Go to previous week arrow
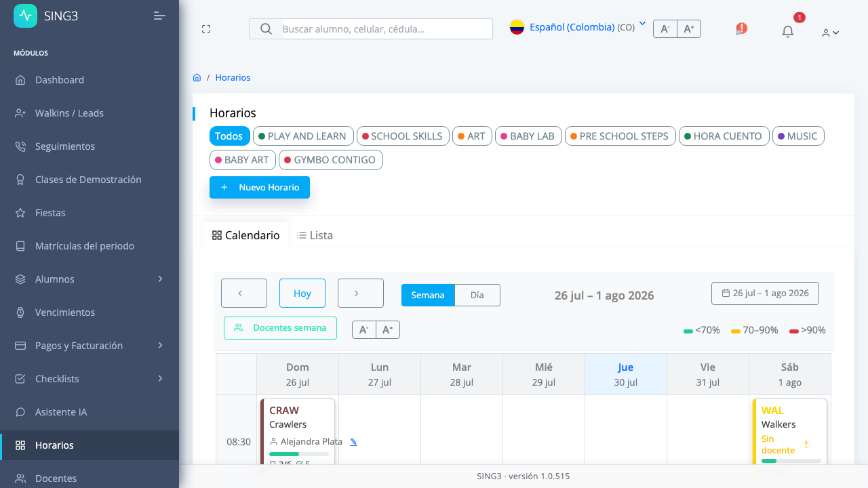 [240, 293]
